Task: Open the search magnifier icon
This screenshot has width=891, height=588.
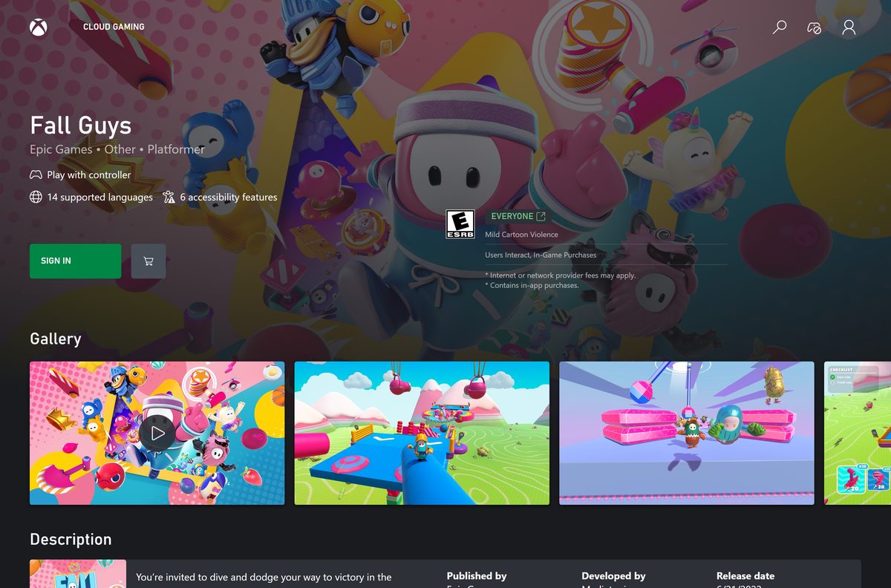Action: pyautogui.click(x=780, y=27)
